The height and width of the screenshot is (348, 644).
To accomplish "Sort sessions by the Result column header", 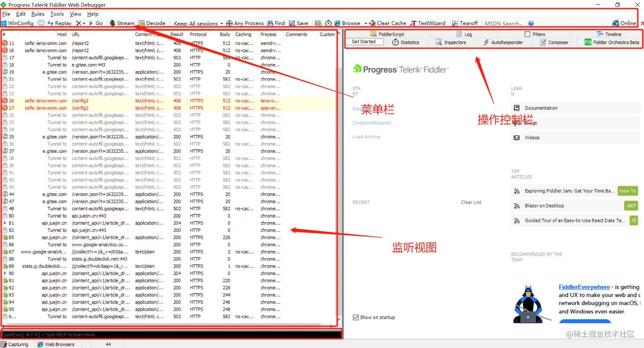I will coord(177,35).
